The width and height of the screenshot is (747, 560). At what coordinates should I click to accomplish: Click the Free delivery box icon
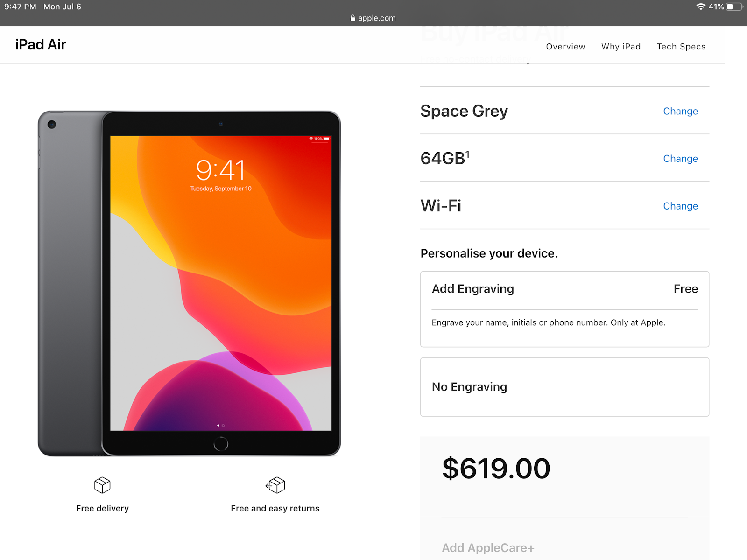[x=102, y=485]
